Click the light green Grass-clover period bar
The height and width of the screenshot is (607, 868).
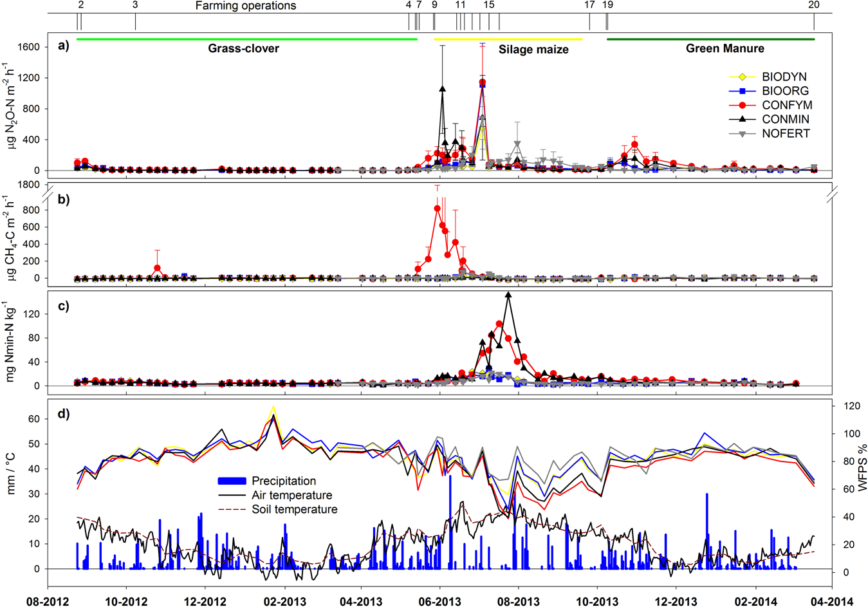[247, 39]
